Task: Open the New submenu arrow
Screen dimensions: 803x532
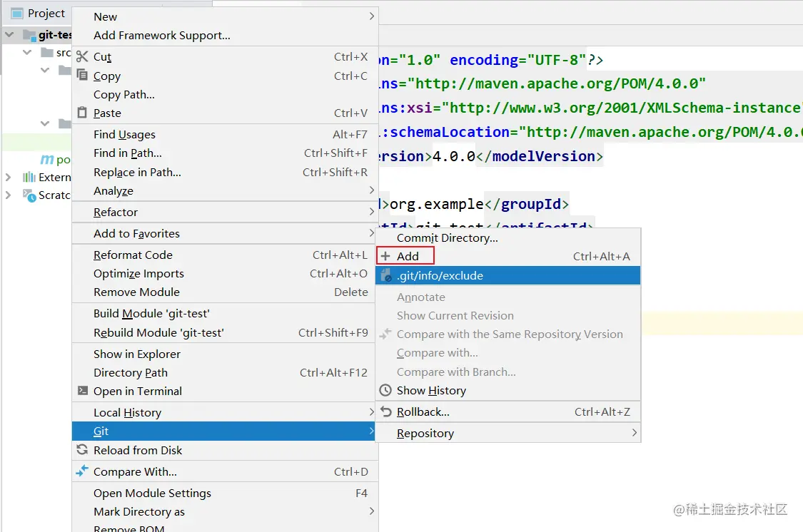Action: coord(372,16)
